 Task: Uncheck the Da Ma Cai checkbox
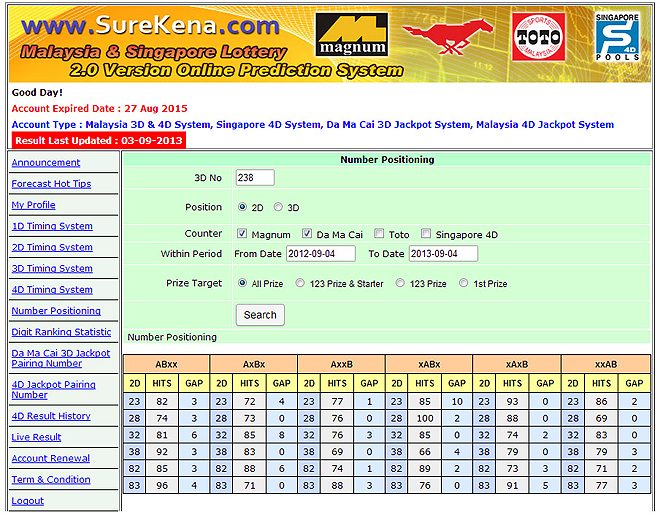pyautogui.click(x=308, y=234)
